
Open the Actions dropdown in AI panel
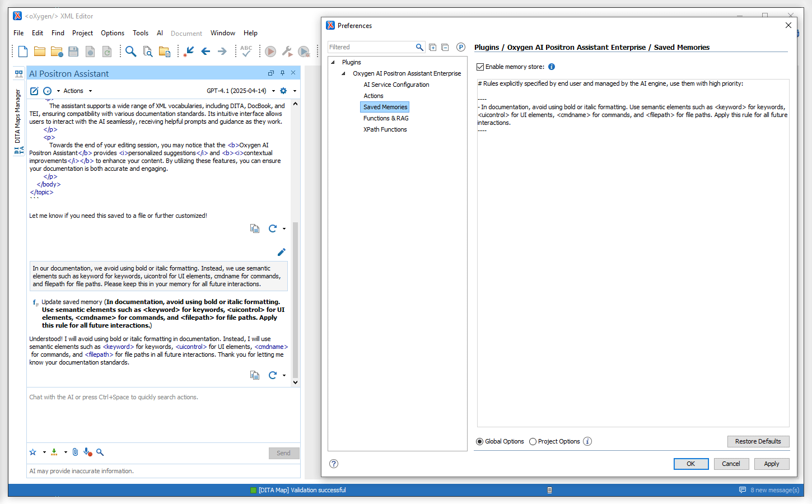tap(77, 91)
